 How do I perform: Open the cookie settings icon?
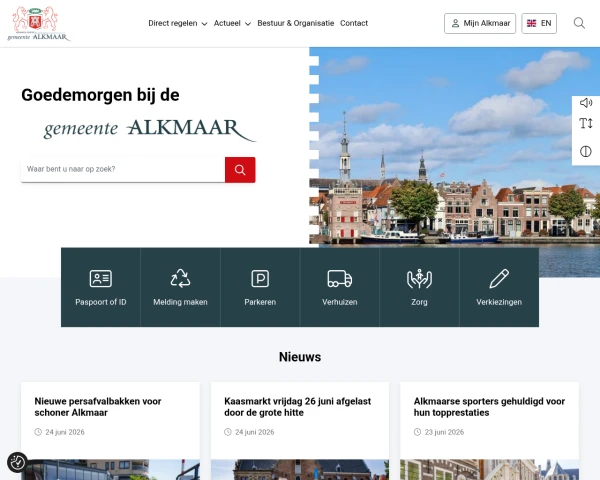click(x=17, y=462)
